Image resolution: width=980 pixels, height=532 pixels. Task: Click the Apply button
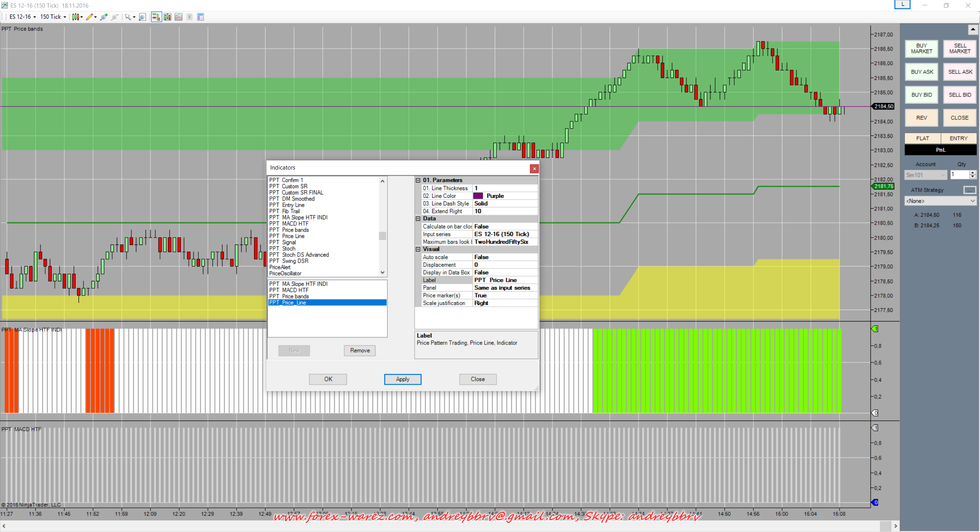coord(402,379)
